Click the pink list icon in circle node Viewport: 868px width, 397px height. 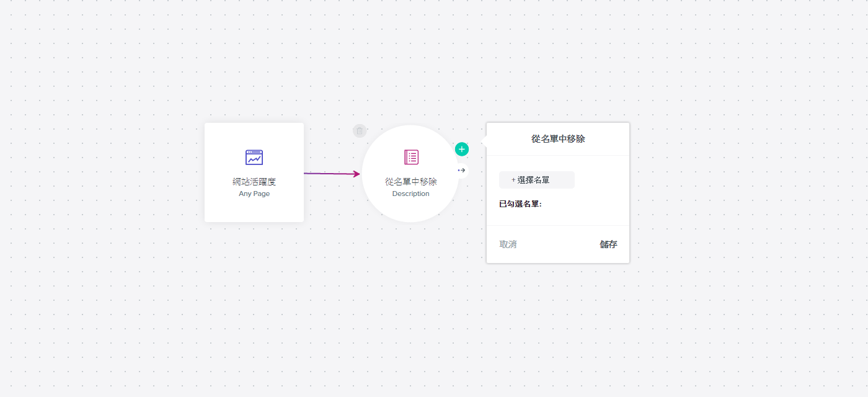pyautogui.click(x=411, y=157)
